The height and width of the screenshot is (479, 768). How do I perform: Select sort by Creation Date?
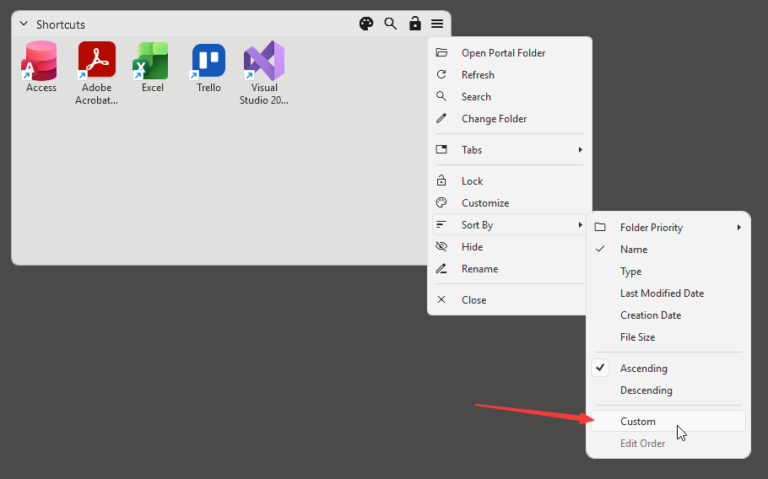668,315
